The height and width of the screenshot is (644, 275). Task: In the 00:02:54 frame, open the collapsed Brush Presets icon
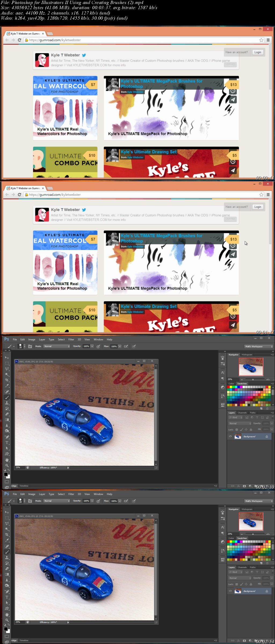pos(223,518)
